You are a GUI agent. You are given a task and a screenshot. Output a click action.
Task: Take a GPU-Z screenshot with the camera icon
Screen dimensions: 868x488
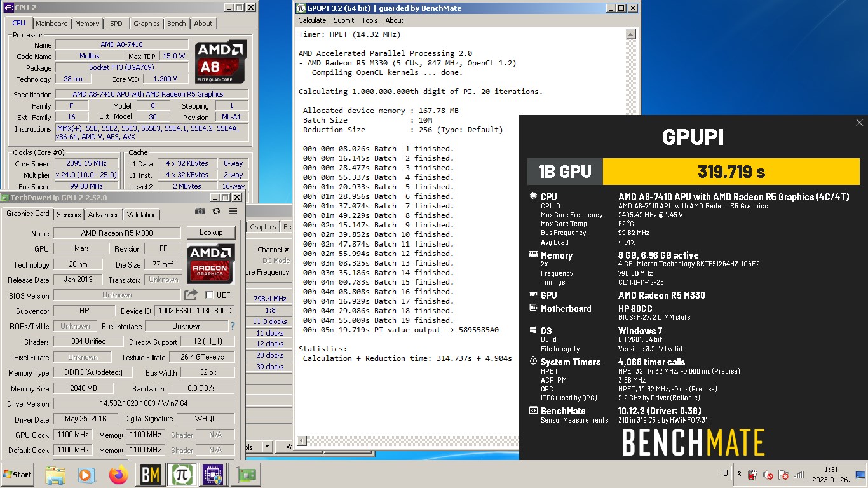pyautogui.click(x=200, y=212)
